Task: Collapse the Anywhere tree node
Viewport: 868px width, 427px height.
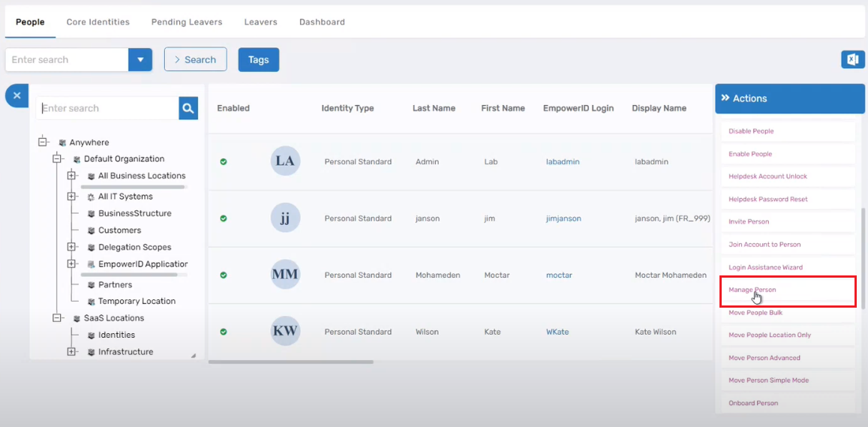Action: click(42, 143)
